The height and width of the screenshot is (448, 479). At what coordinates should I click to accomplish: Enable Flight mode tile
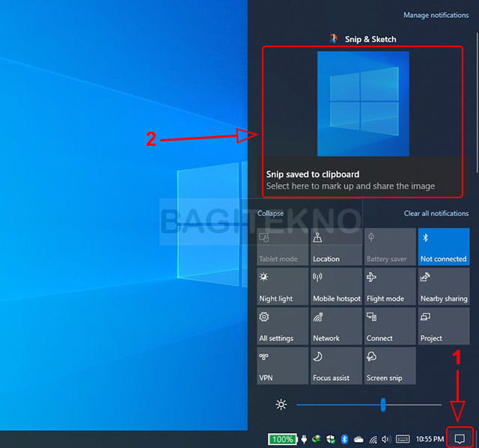coord(390,286)
